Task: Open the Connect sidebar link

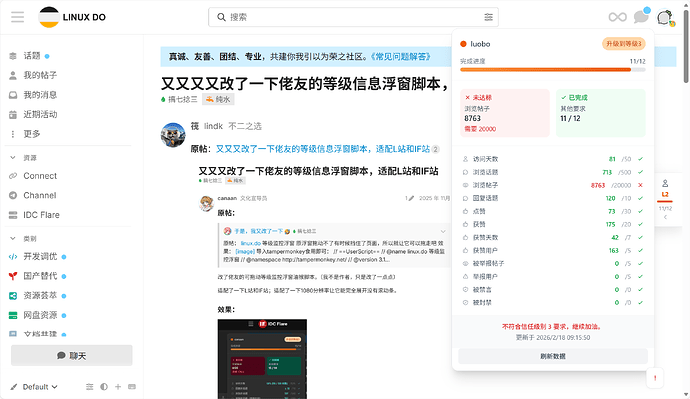Action: 40,176
